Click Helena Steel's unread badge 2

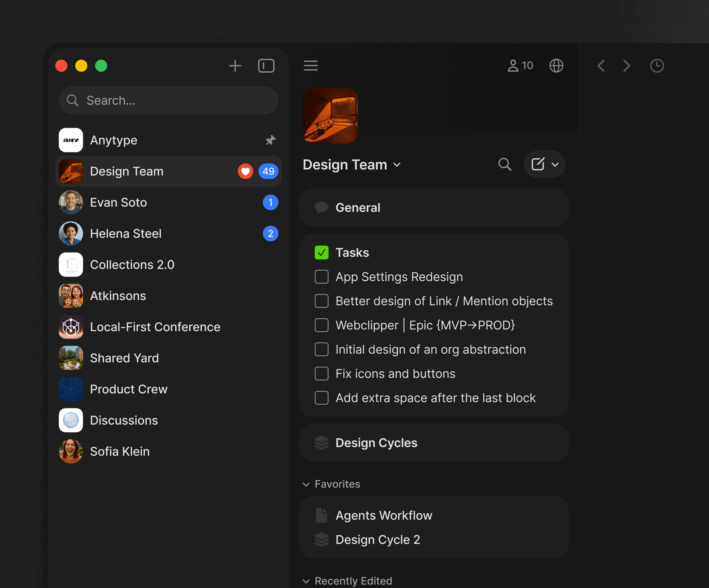[x=270, y=233]
